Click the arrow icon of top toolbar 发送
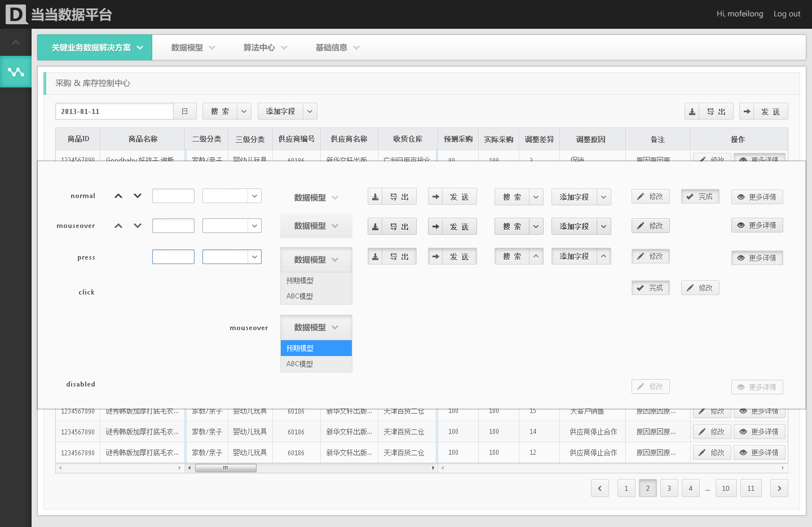The image size is (812, 527). 747,112
